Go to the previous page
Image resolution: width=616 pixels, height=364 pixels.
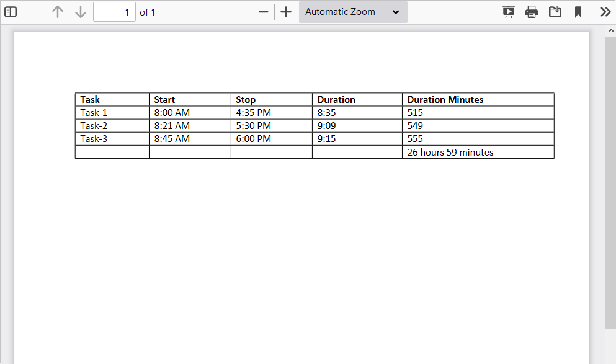[x=58, y=12]
